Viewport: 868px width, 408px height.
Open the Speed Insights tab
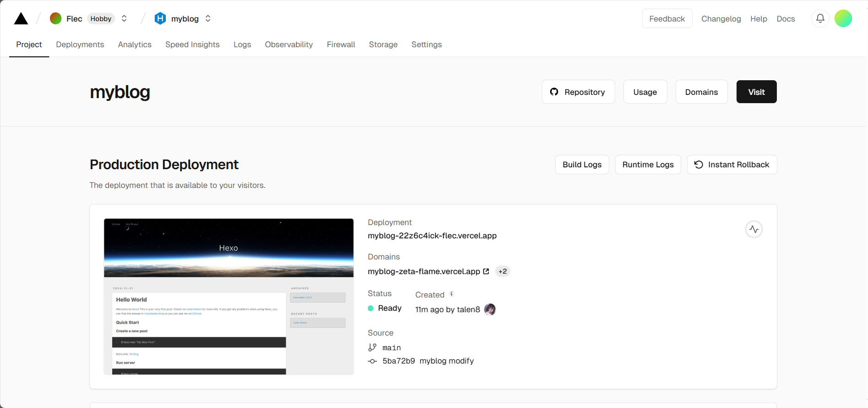pos(192,44)
